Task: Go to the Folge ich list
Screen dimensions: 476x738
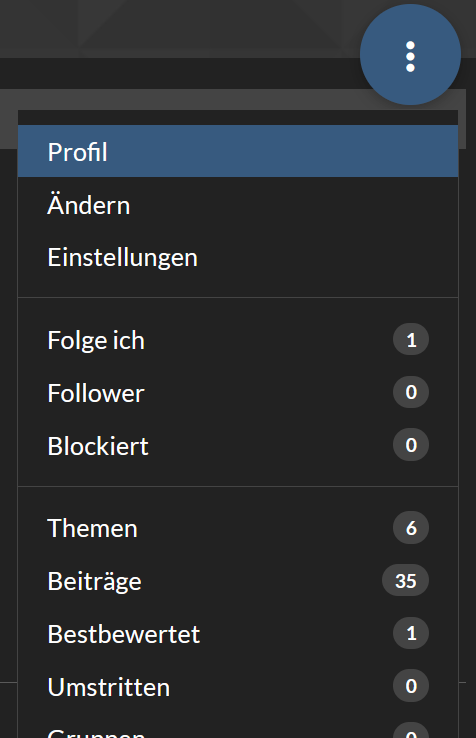Action: coord(238,340)
